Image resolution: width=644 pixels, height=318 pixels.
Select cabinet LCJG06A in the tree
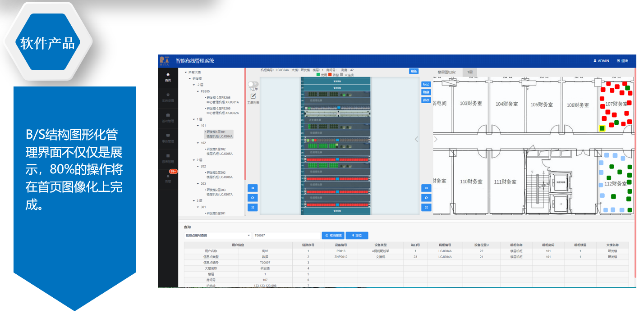[219, 175]
